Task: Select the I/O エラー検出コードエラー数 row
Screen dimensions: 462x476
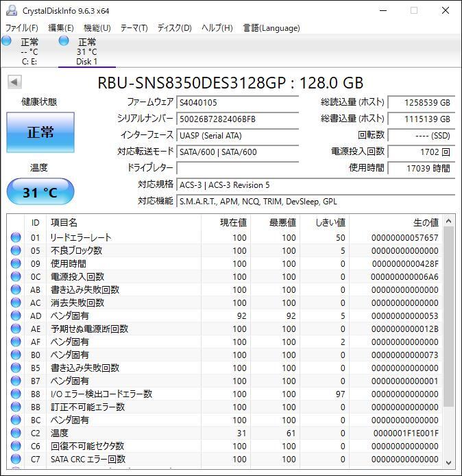Action: click(x=224, y=394)
